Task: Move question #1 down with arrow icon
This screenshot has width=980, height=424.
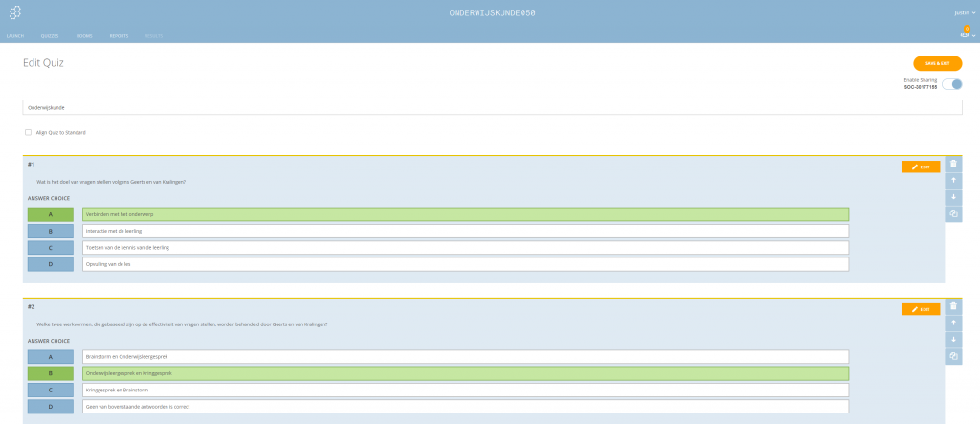Action: 953,197
